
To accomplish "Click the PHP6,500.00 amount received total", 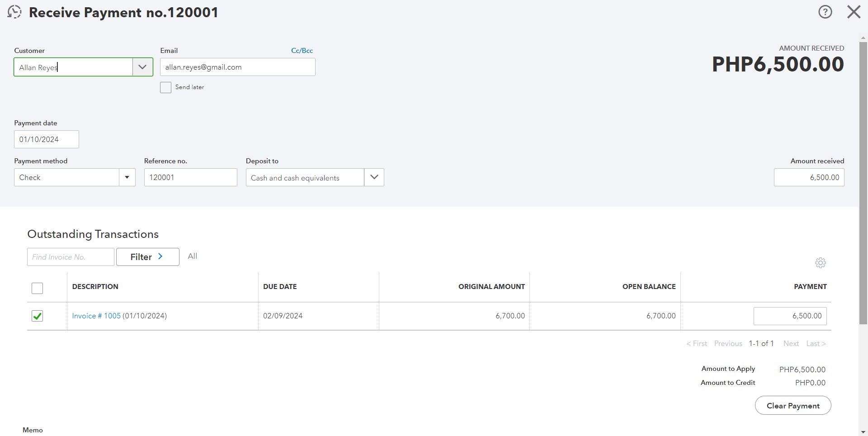I will pos(778,64).
